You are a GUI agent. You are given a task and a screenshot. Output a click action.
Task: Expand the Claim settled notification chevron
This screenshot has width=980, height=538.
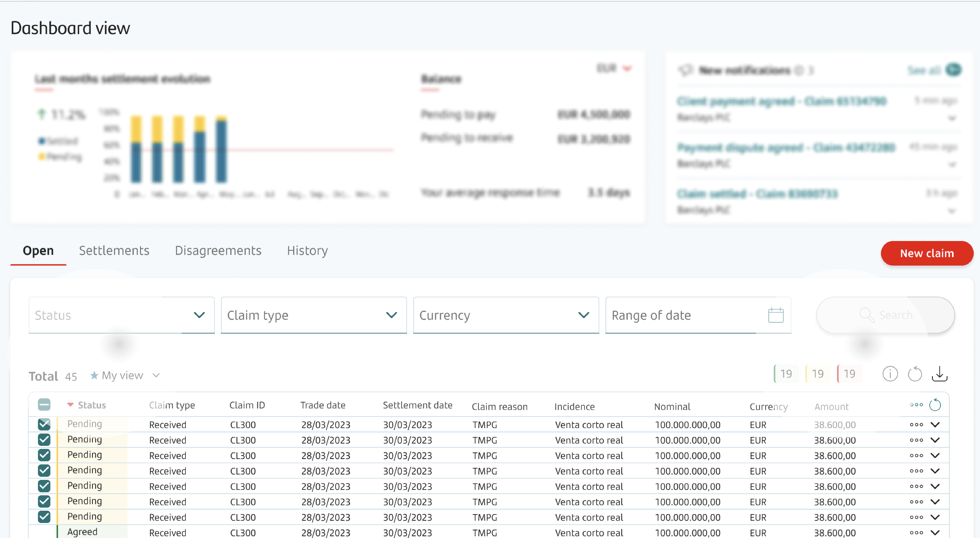pos(952,211)
